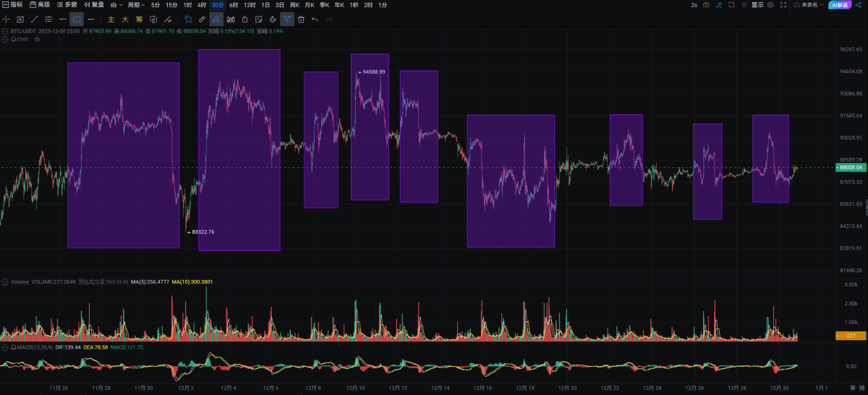Select the horizontal line tool
868x395 pixels.
point(62,20)
